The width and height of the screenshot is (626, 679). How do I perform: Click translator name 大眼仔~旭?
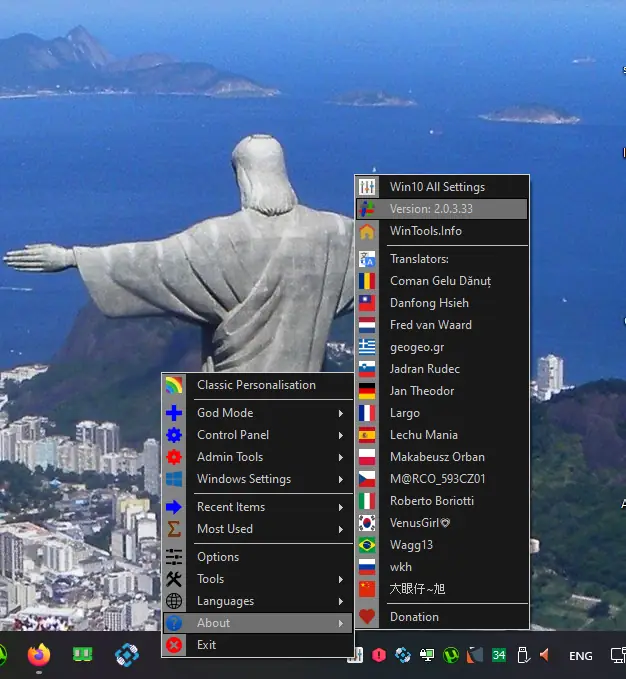pos(417,589)
